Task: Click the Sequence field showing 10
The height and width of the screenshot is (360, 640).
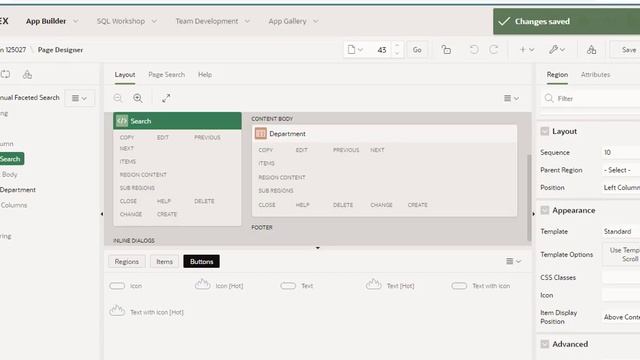Action: tap(621, 152)
